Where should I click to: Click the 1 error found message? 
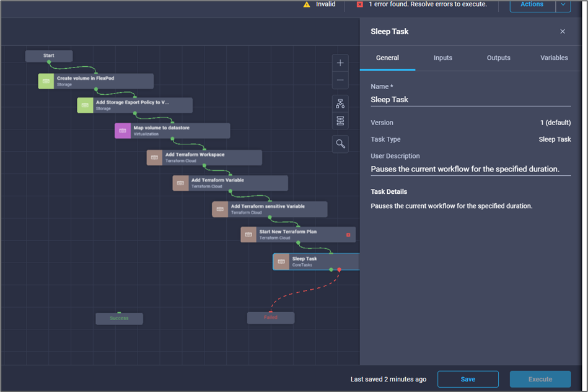click(x=428, y=4)
